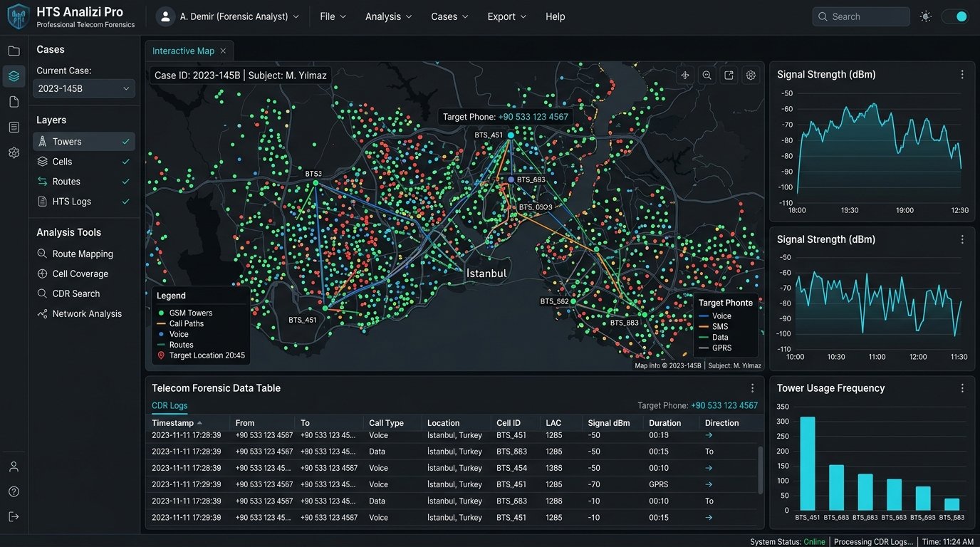
Task: Open the list report icon in left rail
Action: coord(14,127)
